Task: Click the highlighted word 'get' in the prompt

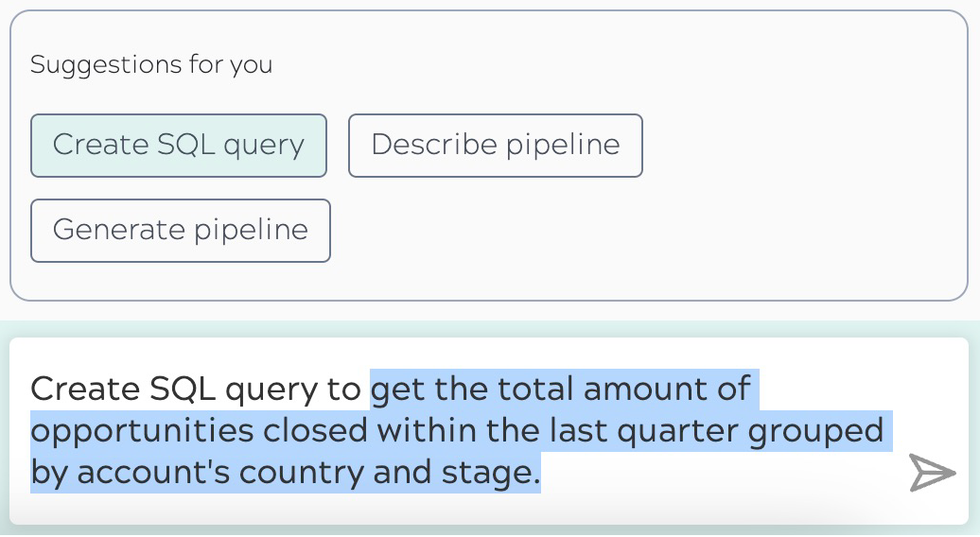Action: (398, 389)
